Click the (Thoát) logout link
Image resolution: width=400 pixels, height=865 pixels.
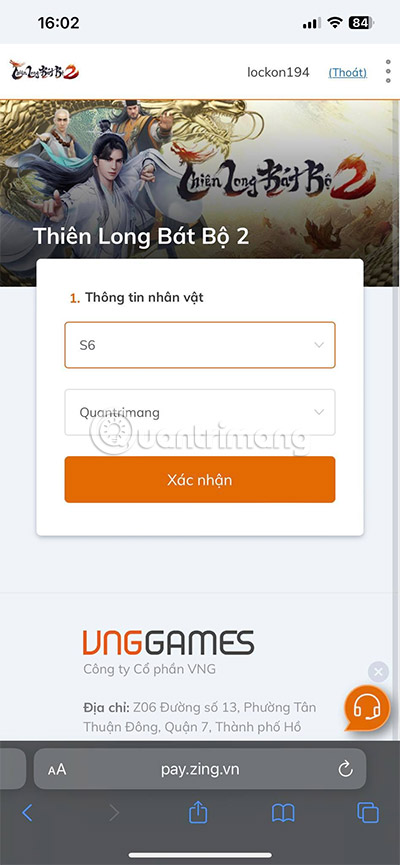point(348,72)
